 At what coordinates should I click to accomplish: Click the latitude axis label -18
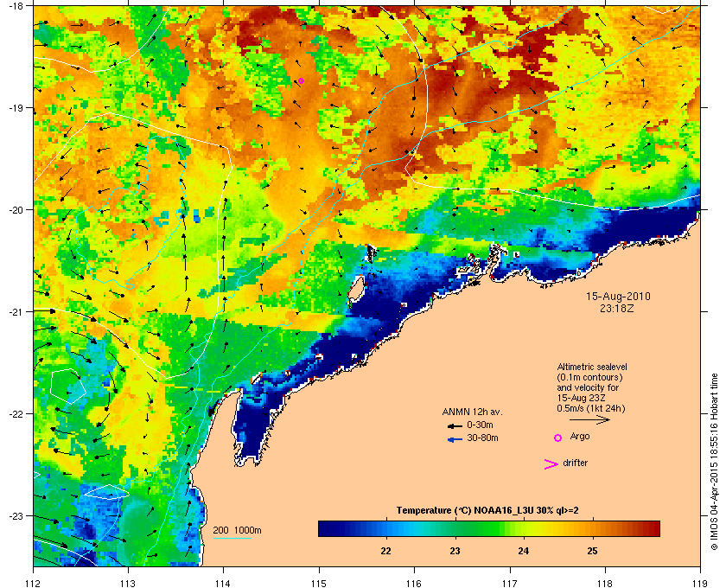(16, 5)
